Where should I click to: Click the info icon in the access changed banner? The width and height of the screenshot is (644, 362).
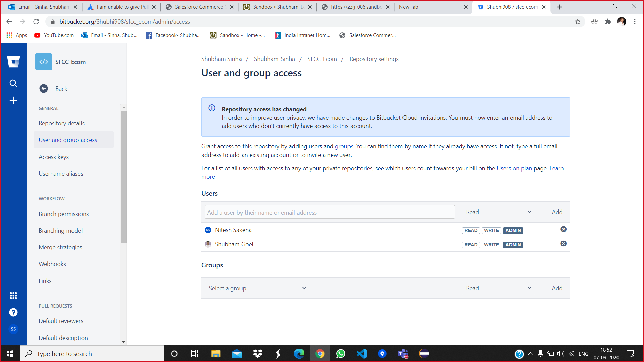coord(212,108)
